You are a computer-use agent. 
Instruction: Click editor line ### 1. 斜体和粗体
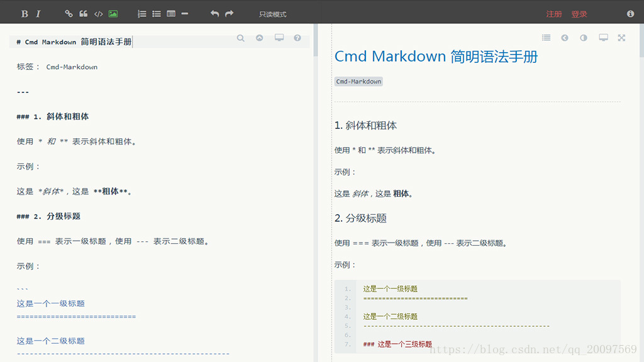pos(53,116)
